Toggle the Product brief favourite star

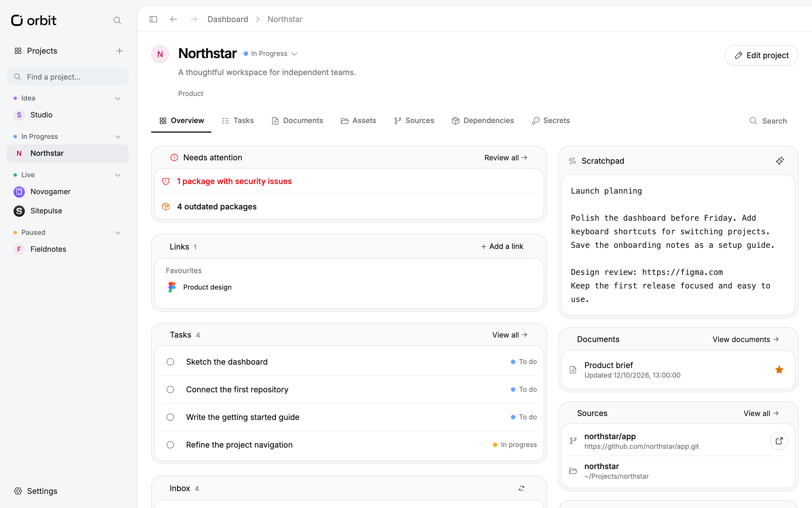click(x=779, y=370)
